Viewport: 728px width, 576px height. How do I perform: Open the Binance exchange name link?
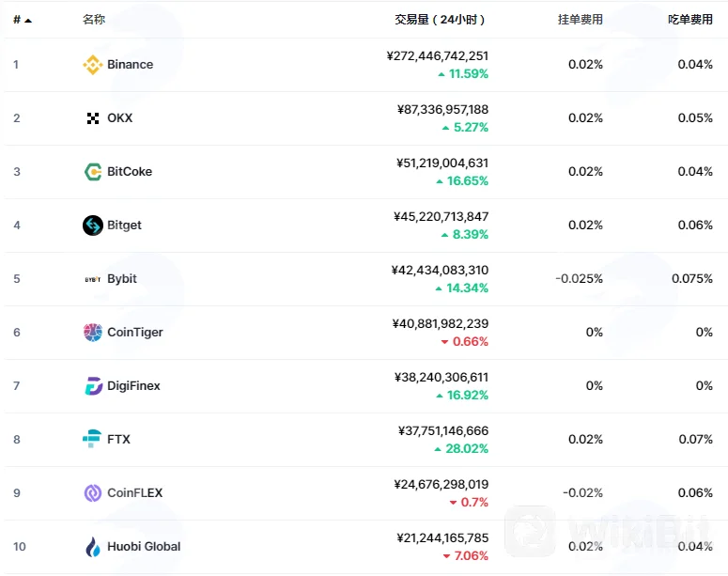[130, 65]
